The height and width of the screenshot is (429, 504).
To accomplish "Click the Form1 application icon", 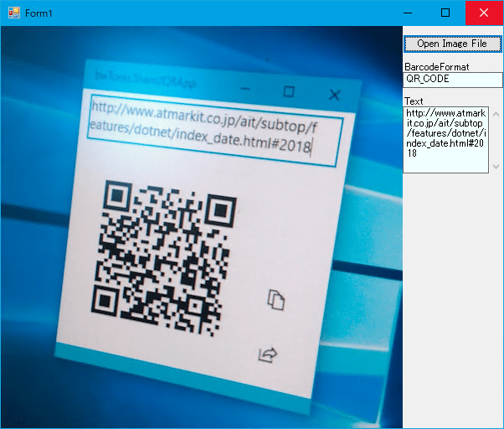I will click(x=14, y=13).
